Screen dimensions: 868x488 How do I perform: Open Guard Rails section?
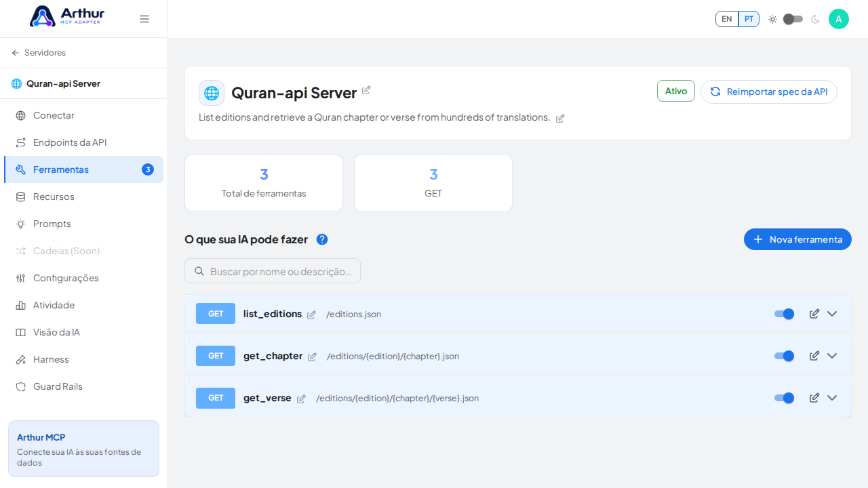tap(83, 386)
